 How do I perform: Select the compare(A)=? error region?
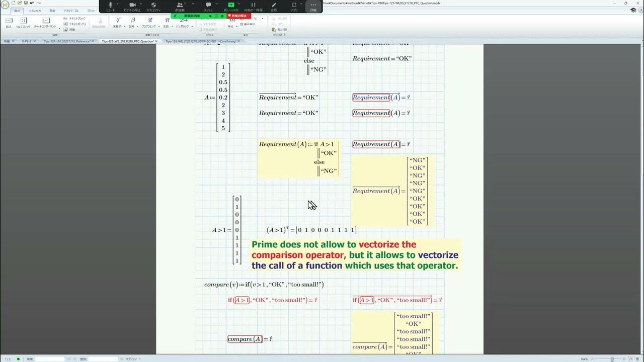click(250, 339)
